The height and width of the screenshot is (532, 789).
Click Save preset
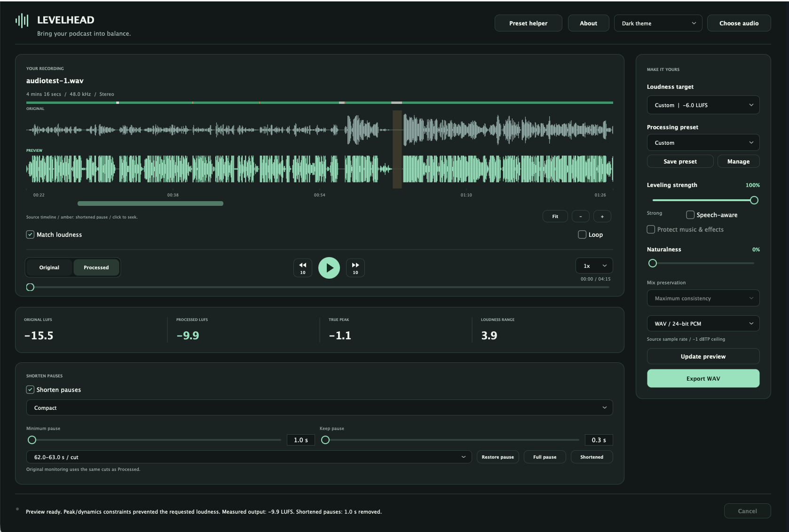pos(680,161)
